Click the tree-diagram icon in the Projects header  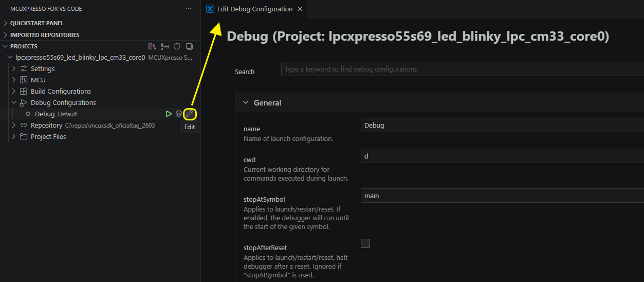(164, 46)
